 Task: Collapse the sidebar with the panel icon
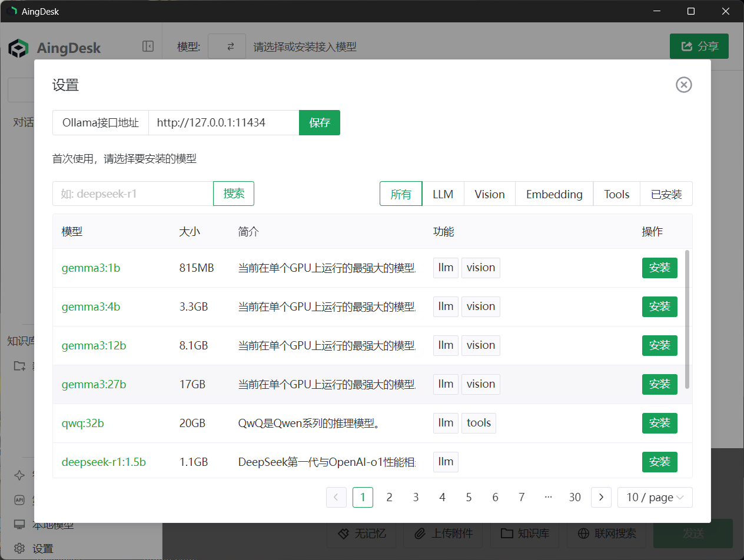[x=148, y=46]
